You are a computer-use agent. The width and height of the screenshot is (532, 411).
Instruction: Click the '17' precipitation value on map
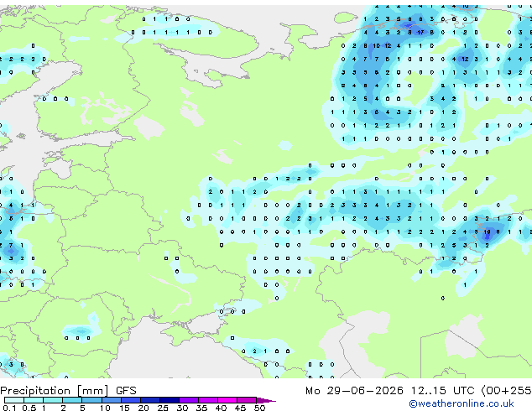tap(420, 33)
